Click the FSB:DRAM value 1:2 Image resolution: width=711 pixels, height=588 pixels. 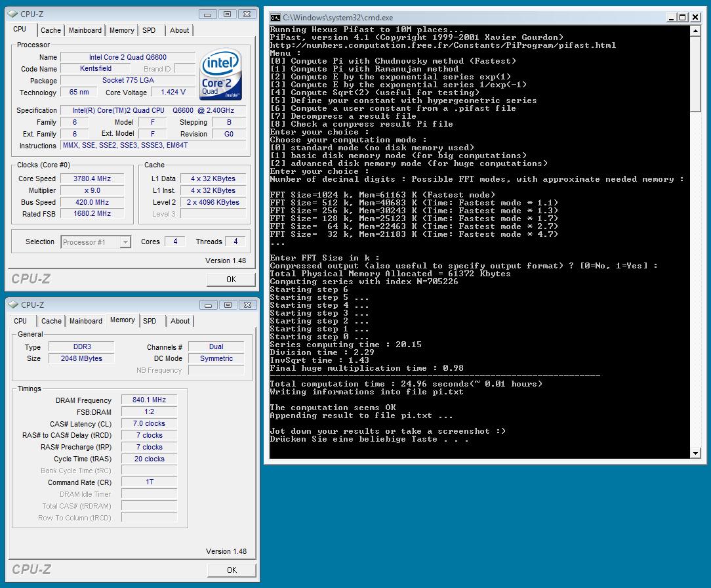click(x=149, y=411)
